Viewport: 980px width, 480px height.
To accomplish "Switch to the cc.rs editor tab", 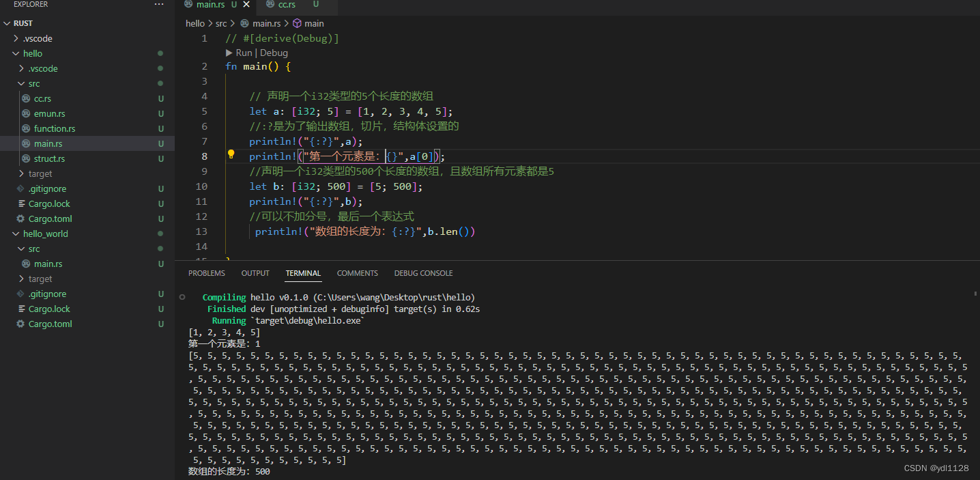I will (x=287, y=5).
